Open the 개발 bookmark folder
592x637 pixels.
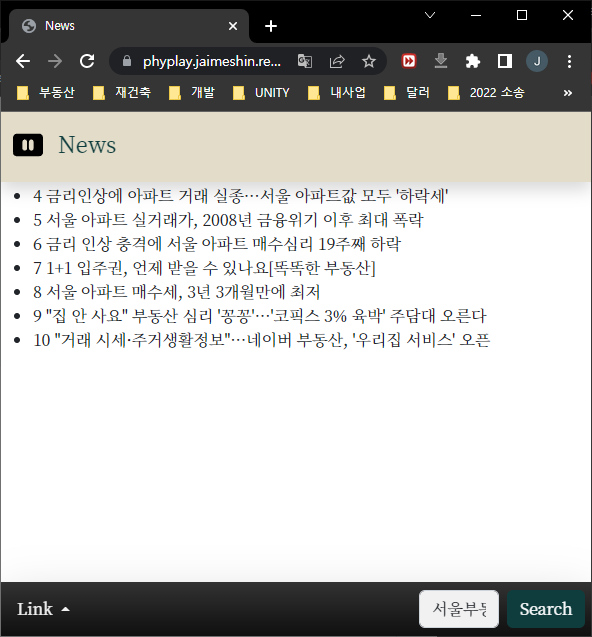point(191,93)
